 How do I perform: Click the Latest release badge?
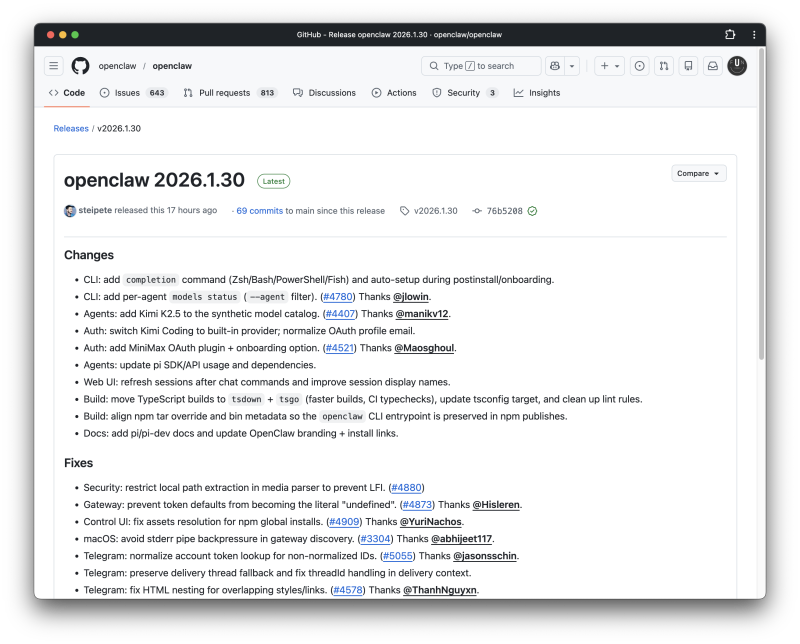(x=273, y=181)
